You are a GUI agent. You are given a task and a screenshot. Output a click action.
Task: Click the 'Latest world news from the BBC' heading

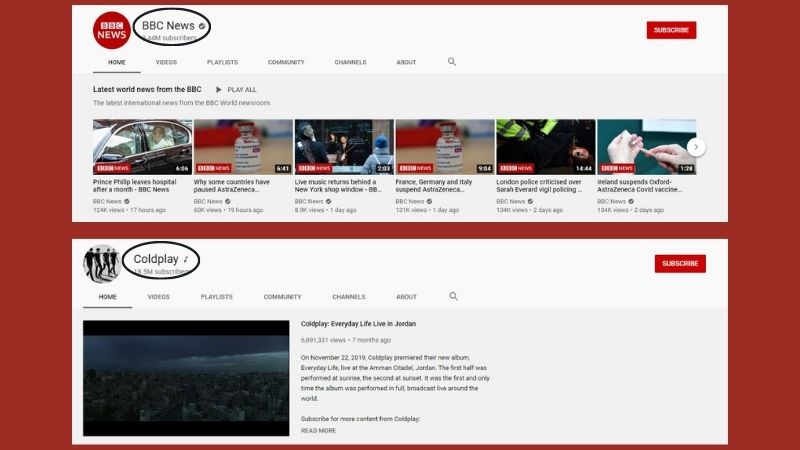pyautogui.click(x=147, y=89)
